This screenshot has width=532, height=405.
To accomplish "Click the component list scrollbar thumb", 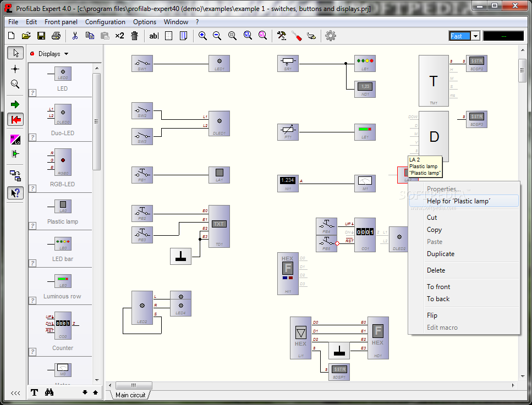I will click(x=96, y=121).
